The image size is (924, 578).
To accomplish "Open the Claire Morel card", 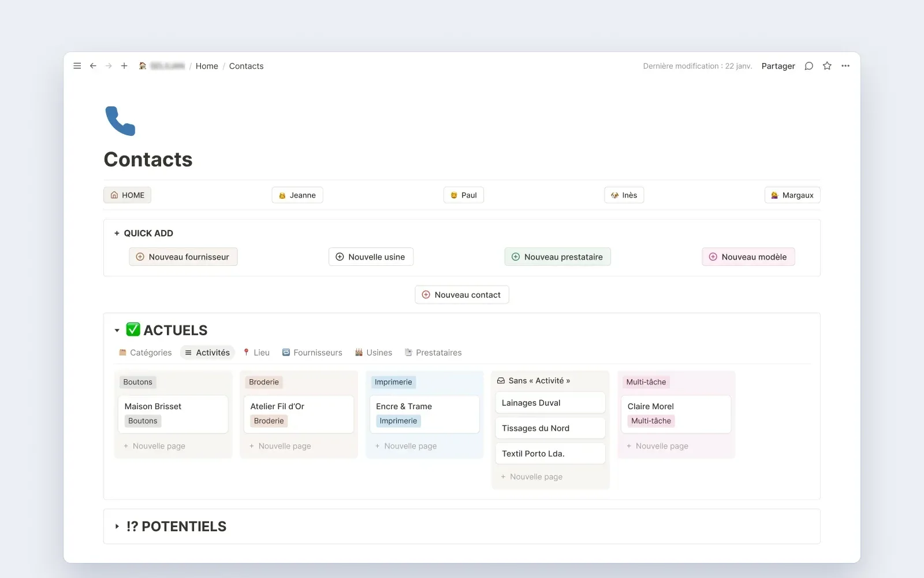I will pos(676,414).
